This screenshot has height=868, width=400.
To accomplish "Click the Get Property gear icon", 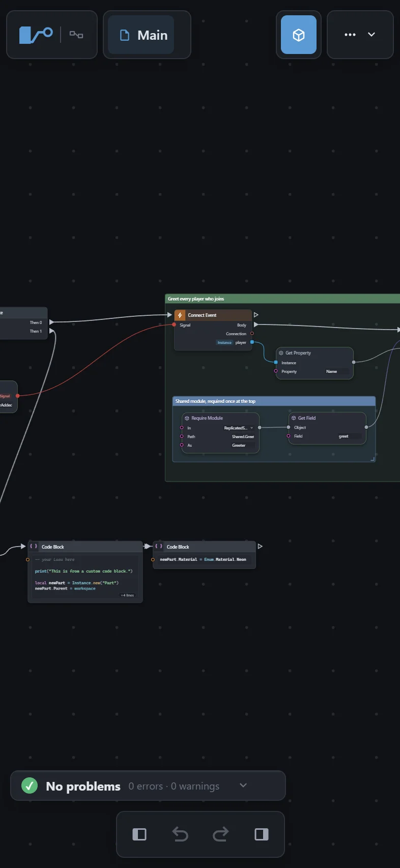I will tap(281, 352).
